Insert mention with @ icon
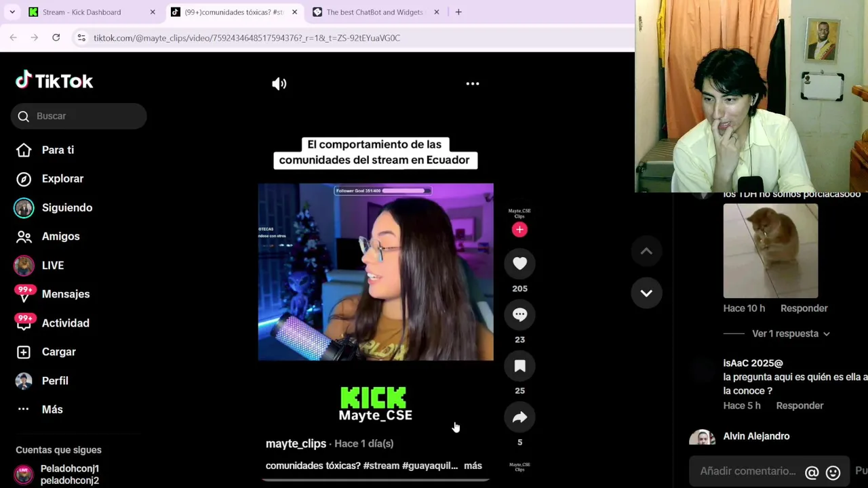The width and height of the screenshot is (868, 488). click(x=812, y=472)
